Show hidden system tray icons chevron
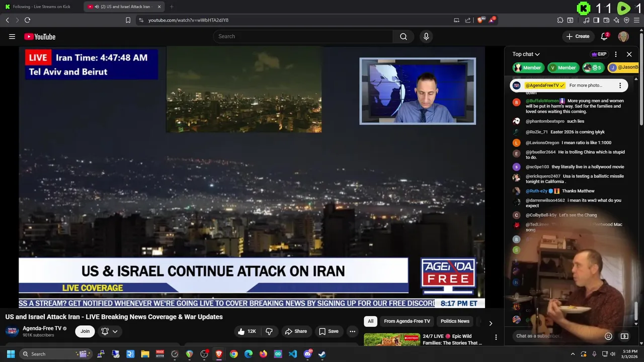The image size is (644, 362). pyautogui.click(x=573, y=354)
